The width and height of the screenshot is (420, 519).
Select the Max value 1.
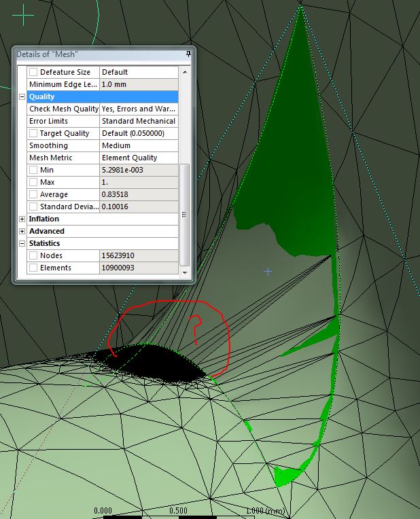point(139,182)
